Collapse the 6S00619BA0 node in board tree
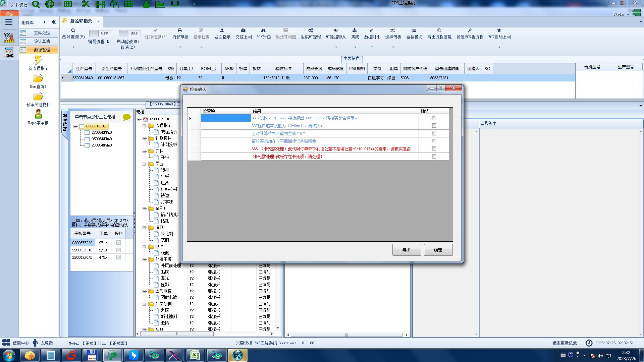Image resolution: width=644 pixels, height=362 pixels. [x=75, y=126]
